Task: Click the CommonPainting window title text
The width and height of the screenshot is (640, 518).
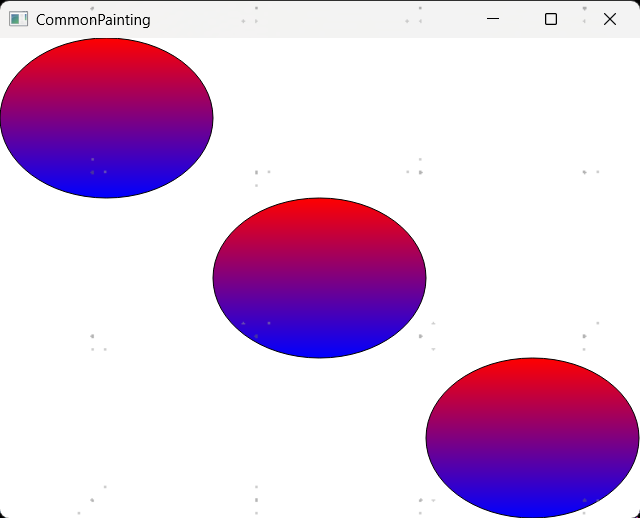Action: point(93,20)
